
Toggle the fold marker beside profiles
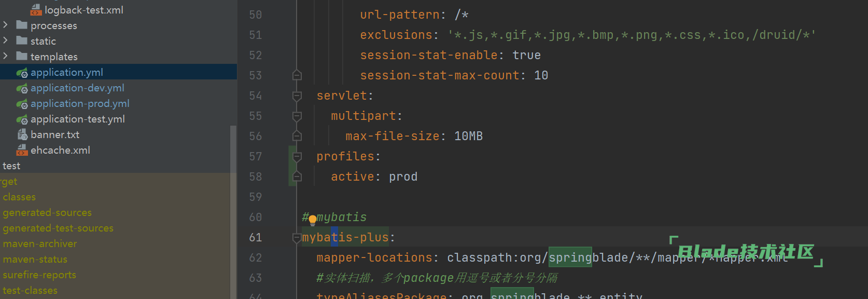pos(297,157)
